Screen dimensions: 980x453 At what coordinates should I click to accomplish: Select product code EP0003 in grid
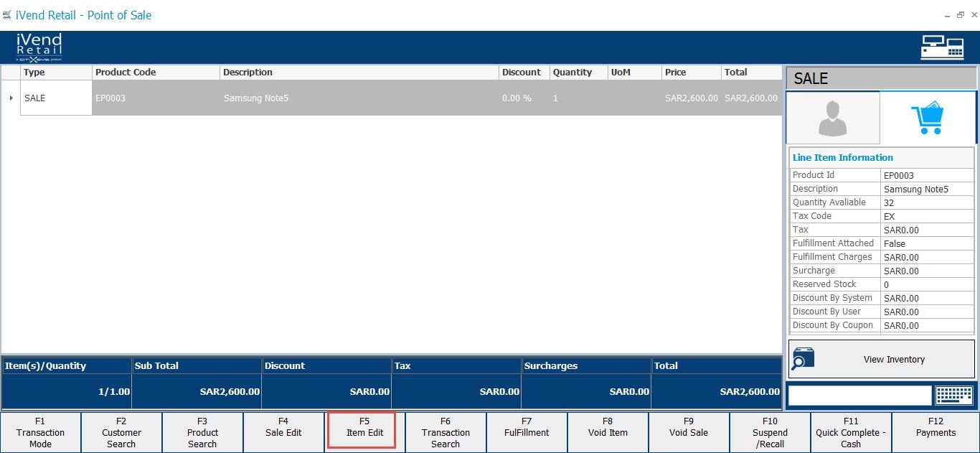[x=156, y=98]
